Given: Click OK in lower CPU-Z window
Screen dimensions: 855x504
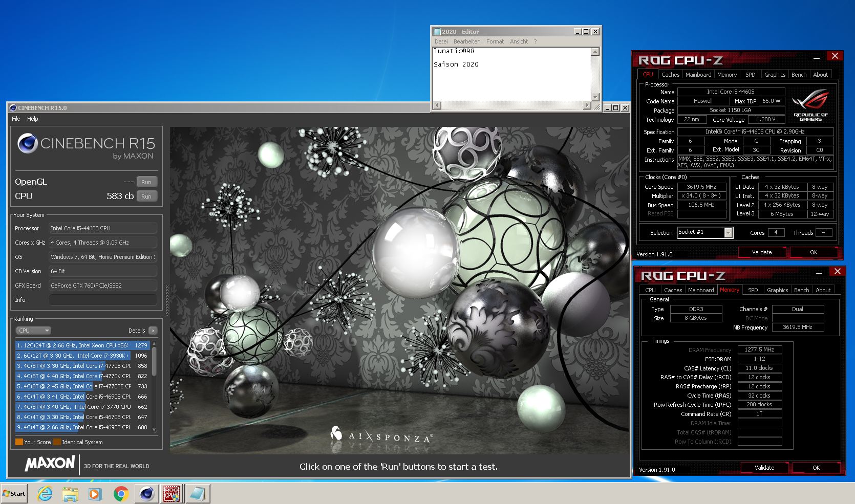Looking at the screenshot, I should (816, 468).
